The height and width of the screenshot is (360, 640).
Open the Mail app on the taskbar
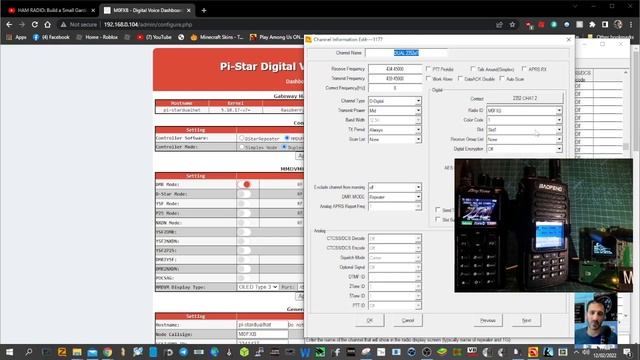click(92, 352)
